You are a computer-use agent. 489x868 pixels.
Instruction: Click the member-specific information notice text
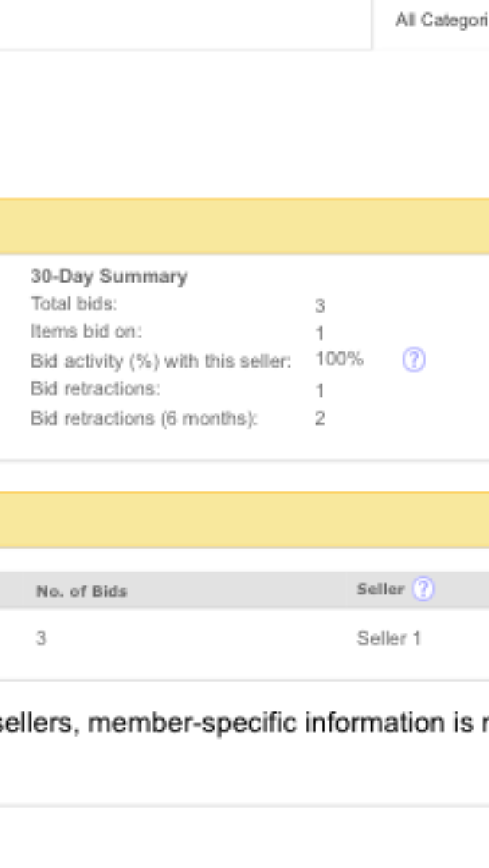click(244, 722)
